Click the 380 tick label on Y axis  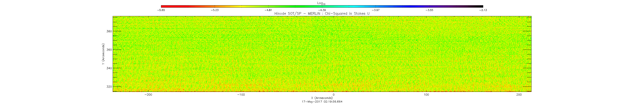[109, 31]
